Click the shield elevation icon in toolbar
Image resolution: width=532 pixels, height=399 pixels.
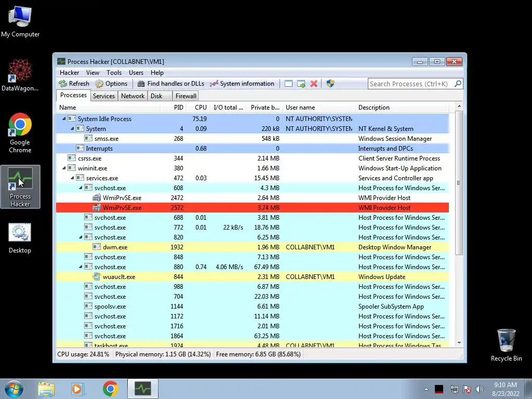coord(330,84)
